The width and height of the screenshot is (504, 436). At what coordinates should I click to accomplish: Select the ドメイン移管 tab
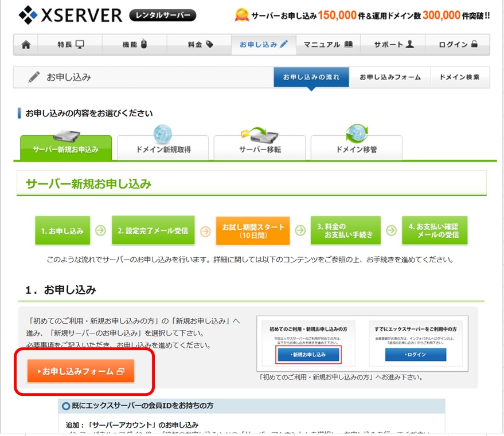pyautogui.click(x=356, y=149)
